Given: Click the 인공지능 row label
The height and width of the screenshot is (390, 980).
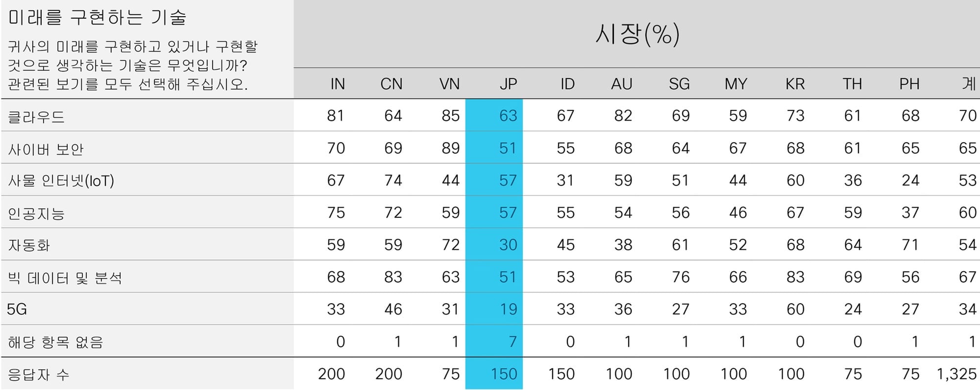Looking at the screenshot, I should coord(36,213).
